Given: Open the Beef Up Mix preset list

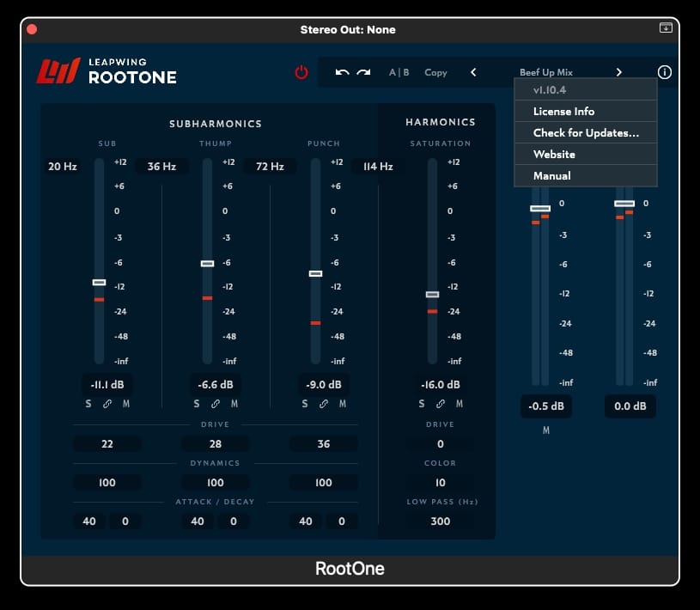Looking at the screenshot, I should [x=546, y=72].
